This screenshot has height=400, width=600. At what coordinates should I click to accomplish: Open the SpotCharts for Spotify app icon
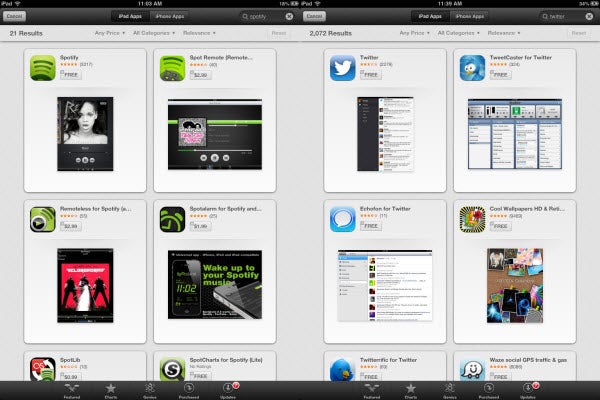click(172, 369)
